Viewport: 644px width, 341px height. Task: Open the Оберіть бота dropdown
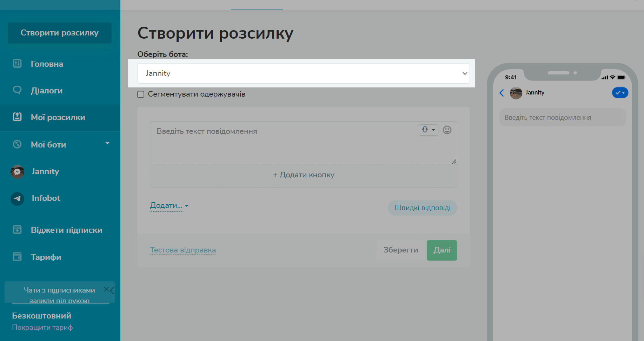tap(303, 73)
